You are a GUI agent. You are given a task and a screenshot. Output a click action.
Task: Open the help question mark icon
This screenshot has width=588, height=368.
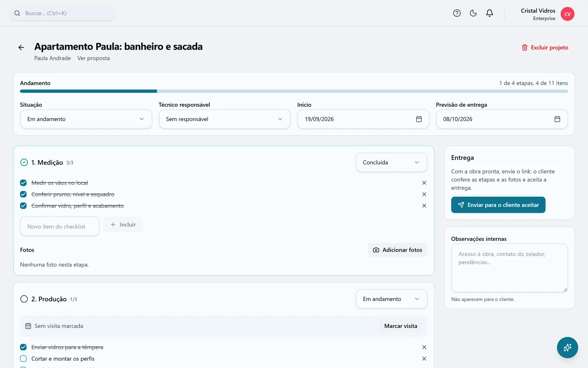(x=457, y=13)
